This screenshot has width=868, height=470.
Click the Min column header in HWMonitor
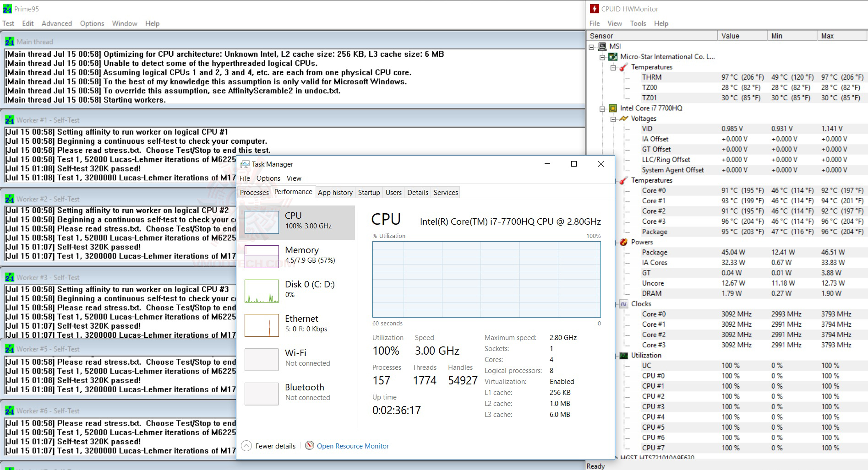[792, 36]
